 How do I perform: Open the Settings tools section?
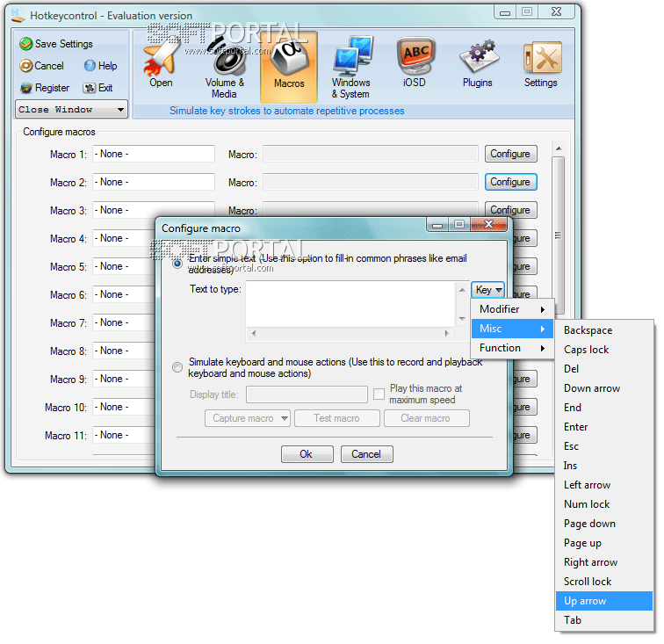click(x=541, y=64)
